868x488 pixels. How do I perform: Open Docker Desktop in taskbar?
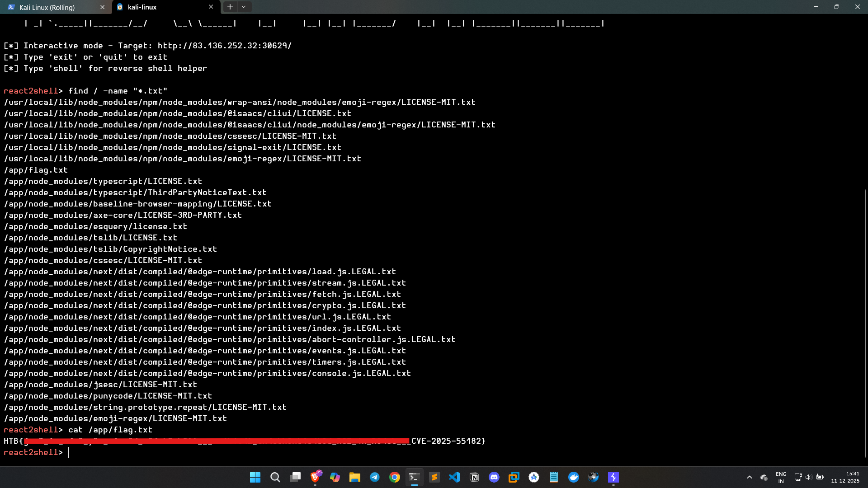(574, 477)
